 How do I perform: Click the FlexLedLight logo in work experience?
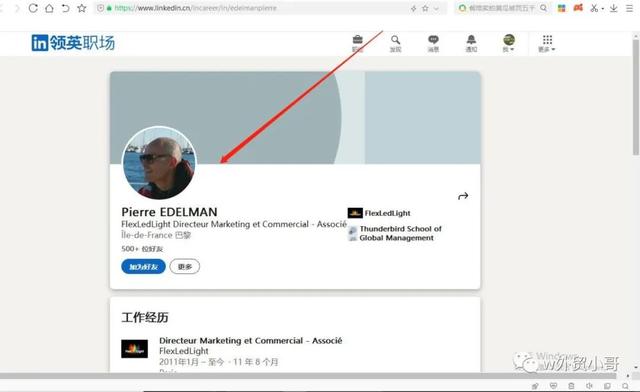tap(135, 349)
